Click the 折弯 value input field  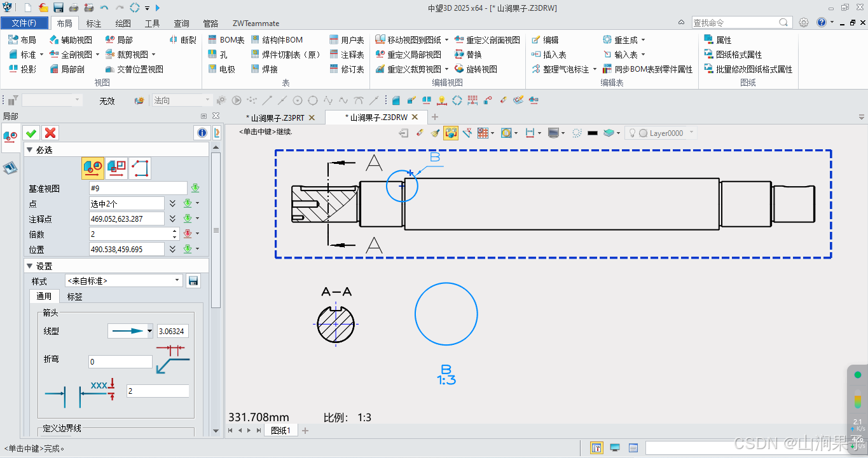pyautogui.click(x=120, y=361)
